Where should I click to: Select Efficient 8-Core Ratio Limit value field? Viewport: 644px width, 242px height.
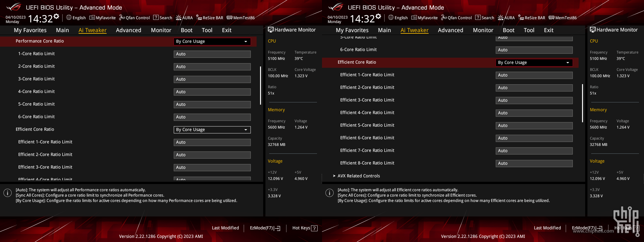click(x=534, y=164)
